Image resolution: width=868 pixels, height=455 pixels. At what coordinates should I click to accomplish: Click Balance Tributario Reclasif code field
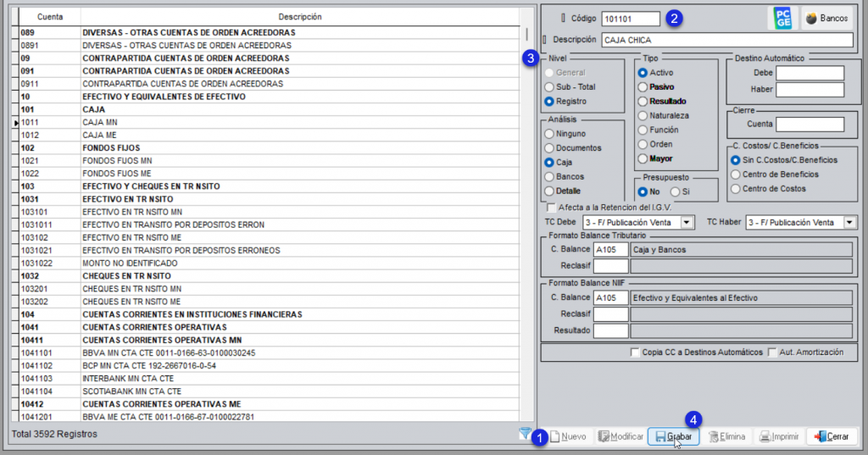tap(610, 266)
